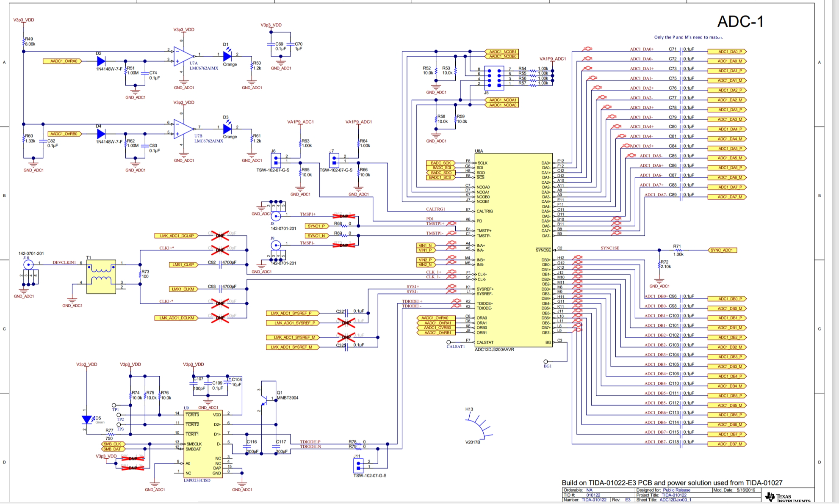This screenshot has width=839, height=504.
Task: Click the LMK_ADC1_DCLKM port label
Action: click(x=176, y=318)
